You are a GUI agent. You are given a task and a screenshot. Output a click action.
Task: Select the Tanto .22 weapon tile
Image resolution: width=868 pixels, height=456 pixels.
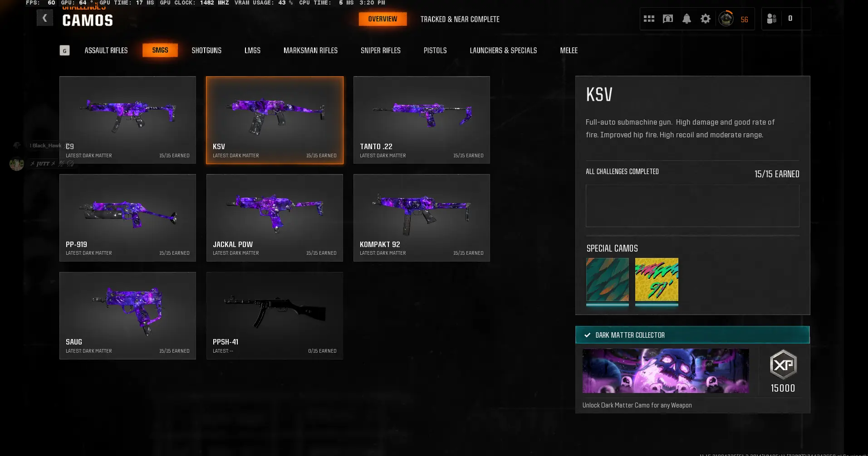pyautogui.click(x=422, y=120)
